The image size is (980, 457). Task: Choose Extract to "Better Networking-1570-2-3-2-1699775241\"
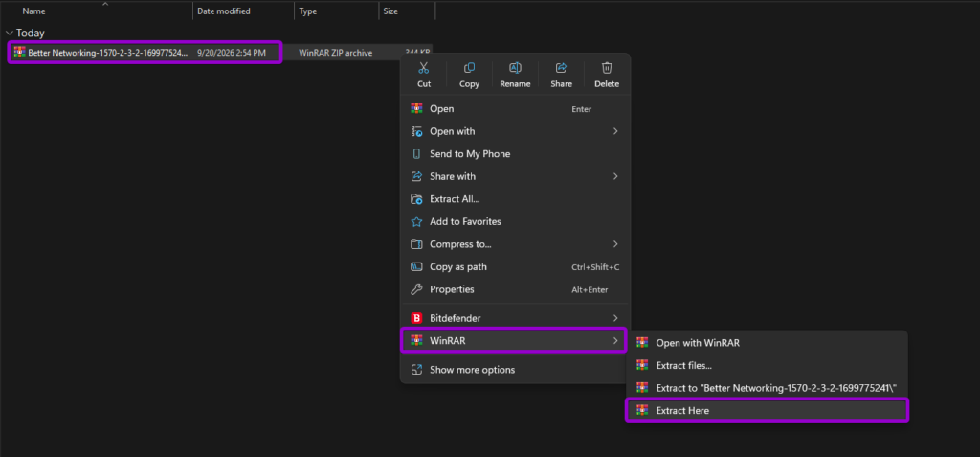coord(767,388)
